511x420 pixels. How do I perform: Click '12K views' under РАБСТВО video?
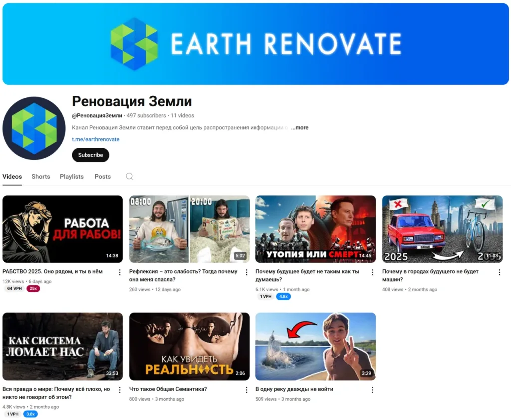13,281
